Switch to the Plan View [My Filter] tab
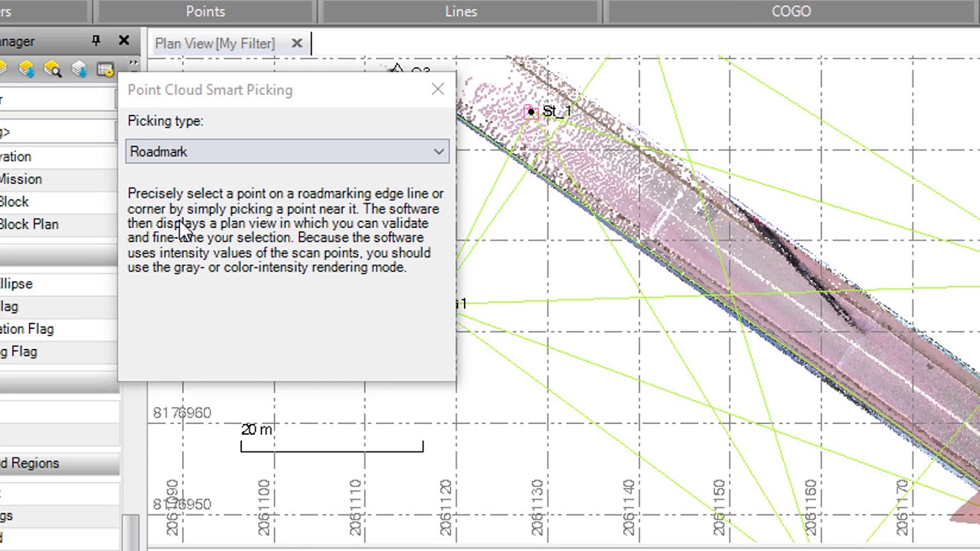The height and width of the screenshot is (551, 980). tap(214, 44)
